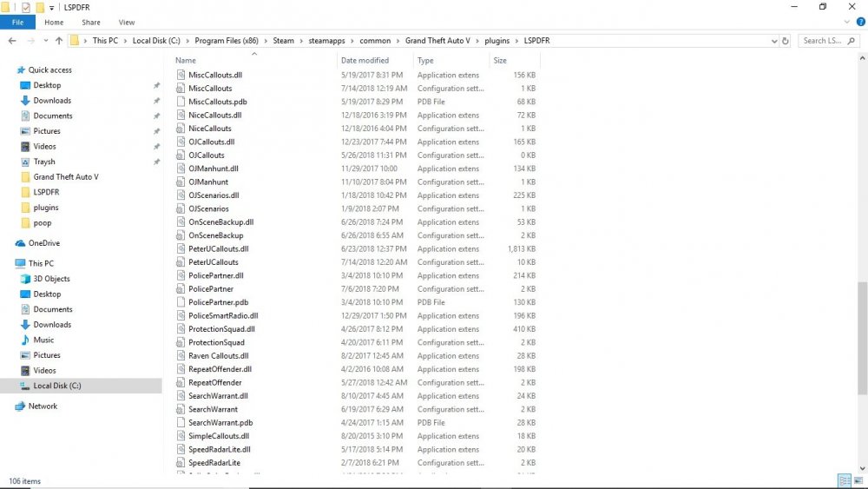Image resolution: width=868 pixels, height=489 pixels.
Task: Select Network in navigation pane
Action: point(43,406)
